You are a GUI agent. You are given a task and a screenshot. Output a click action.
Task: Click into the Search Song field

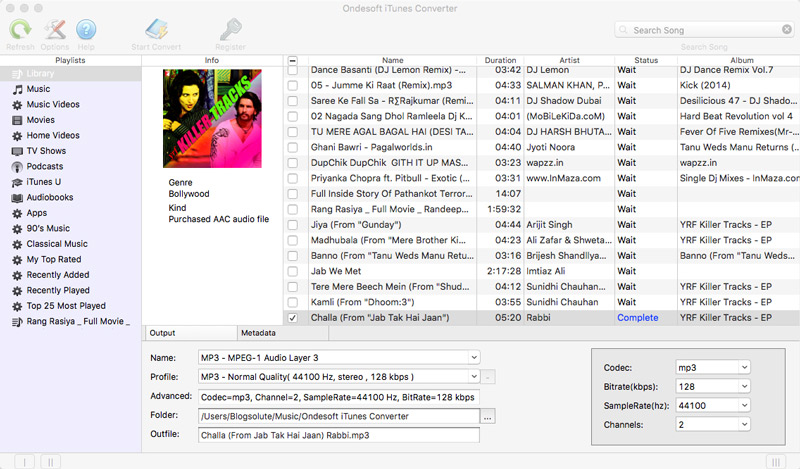704,30
